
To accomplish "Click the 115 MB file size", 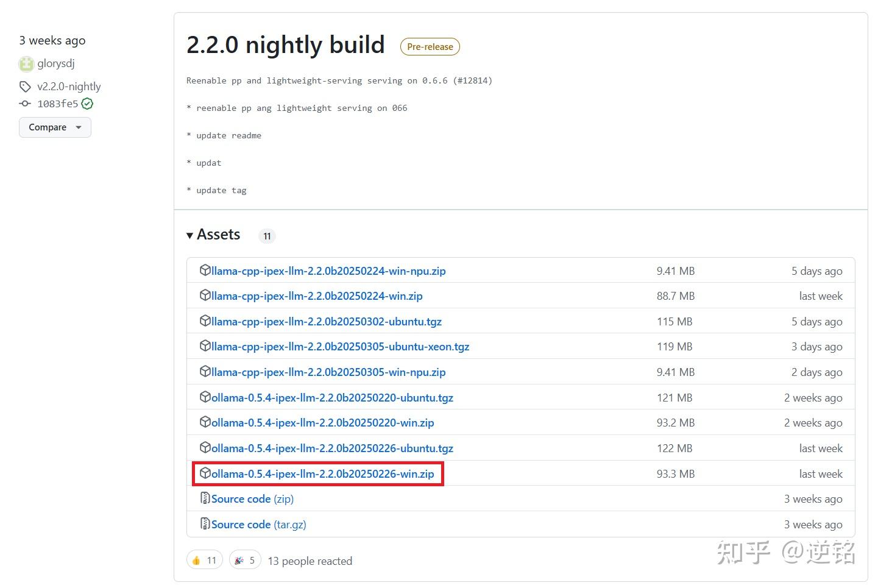I will click(674, 322).
